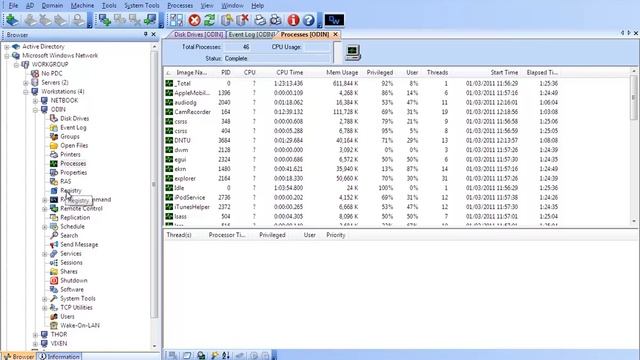Switch to the Disk Drives [ODIN] tab
Screen dimensions: 640x360
tap(198, 35)
